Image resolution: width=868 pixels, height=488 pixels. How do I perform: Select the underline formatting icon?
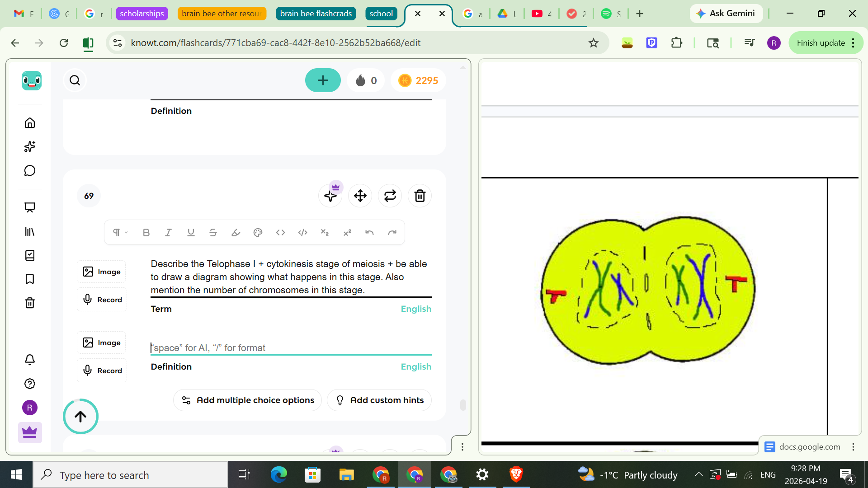pos(190,232)
